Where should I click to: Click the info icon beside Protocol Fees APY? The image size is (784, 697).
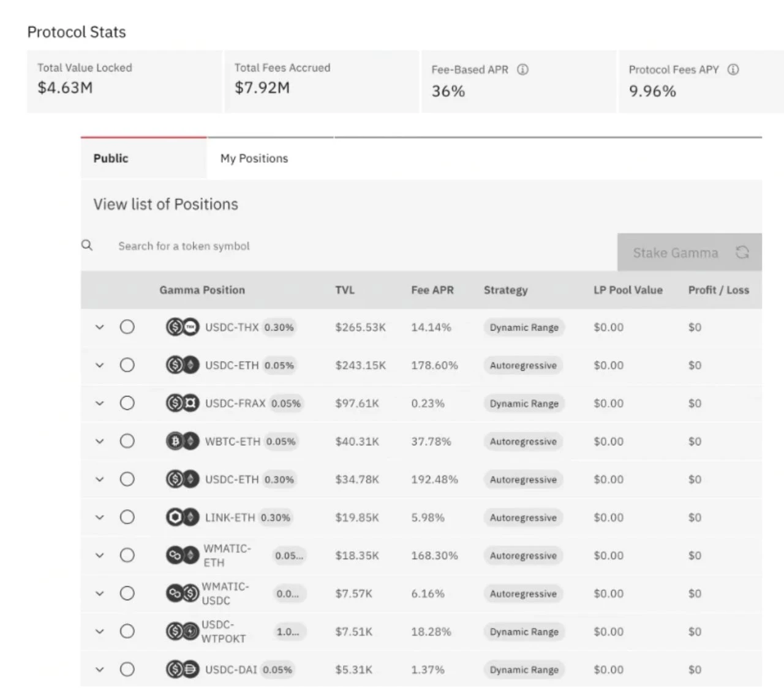733,70
